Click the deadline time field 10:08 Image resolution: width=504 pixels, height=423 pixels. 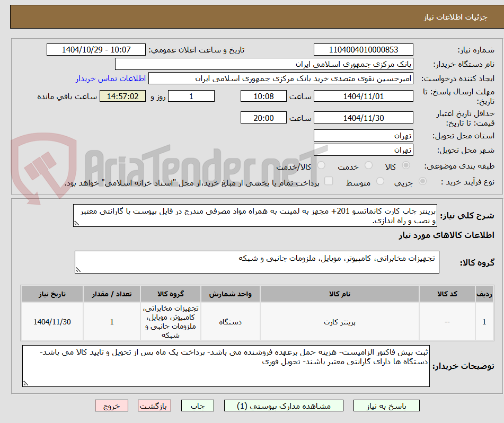click(263, 96)
